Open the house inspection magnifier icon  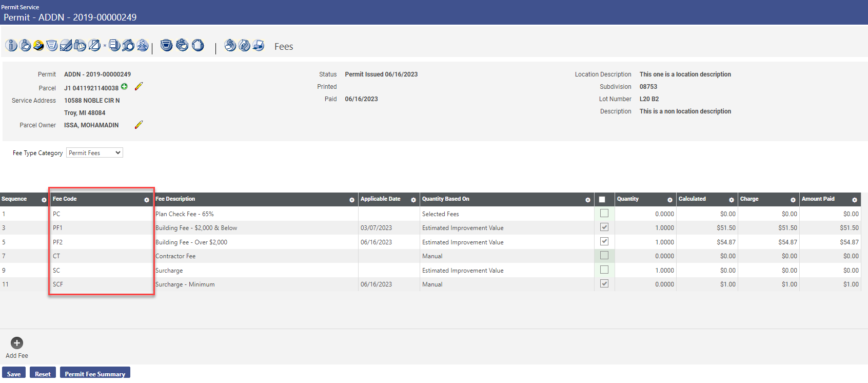tap(128, 45)
